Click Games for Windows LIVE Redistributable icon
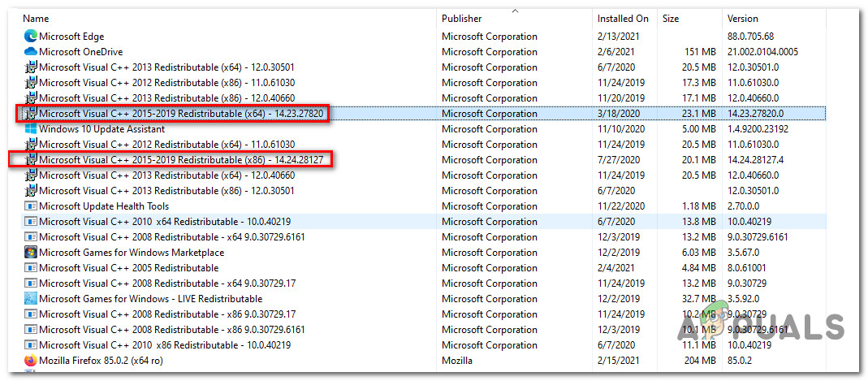Image resolution: width=868 pixels, height=381 pixels. point(31,299)
